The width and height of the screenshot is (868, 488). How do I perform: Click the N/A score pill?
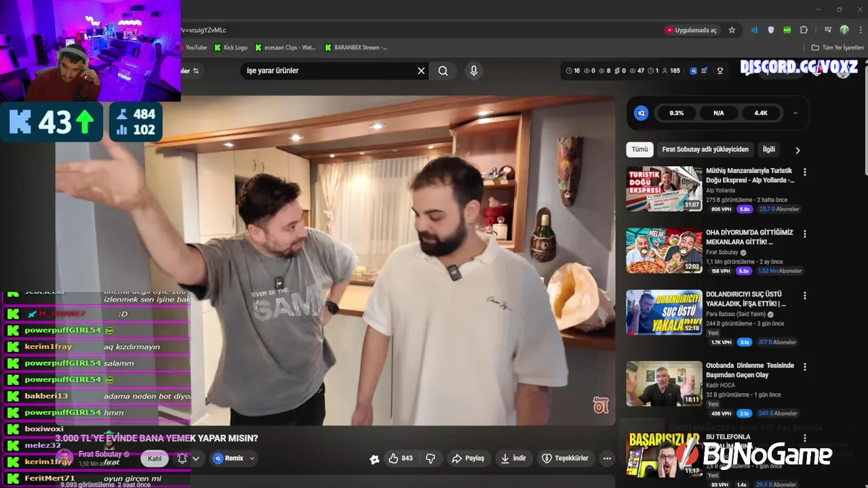pos(719,113)
